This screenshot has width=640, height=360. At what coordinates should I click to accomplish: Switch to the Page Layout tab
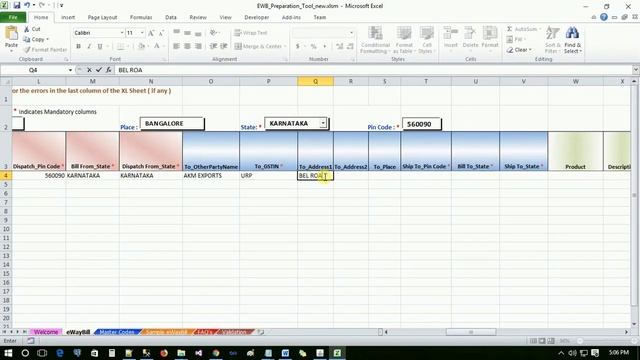pyautogui.click(x=102, y=17)
